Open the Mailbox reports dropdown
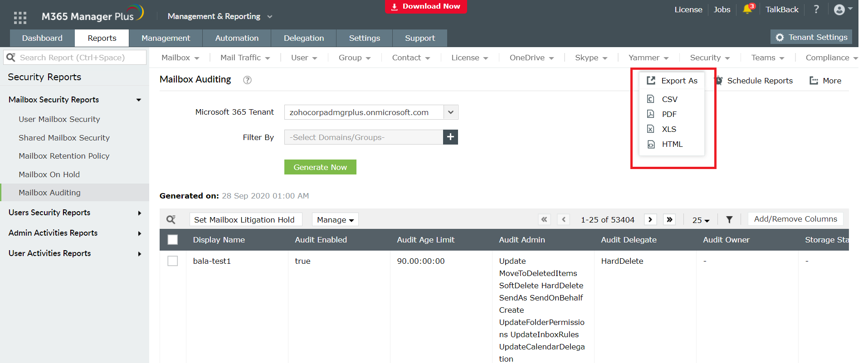868x363 pixels. [180, 58]
